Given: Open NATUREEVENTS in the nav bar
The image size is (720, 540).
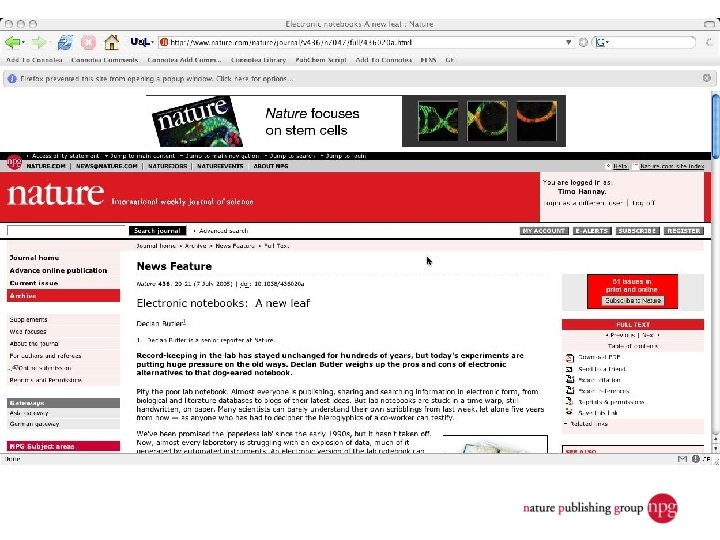Looking at the screenshot, I should pos(220,166).
